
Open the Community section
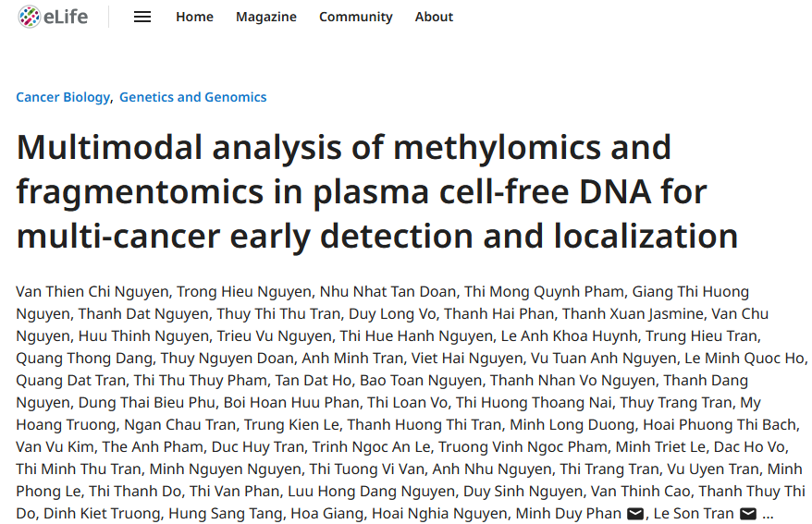(355, 17)
